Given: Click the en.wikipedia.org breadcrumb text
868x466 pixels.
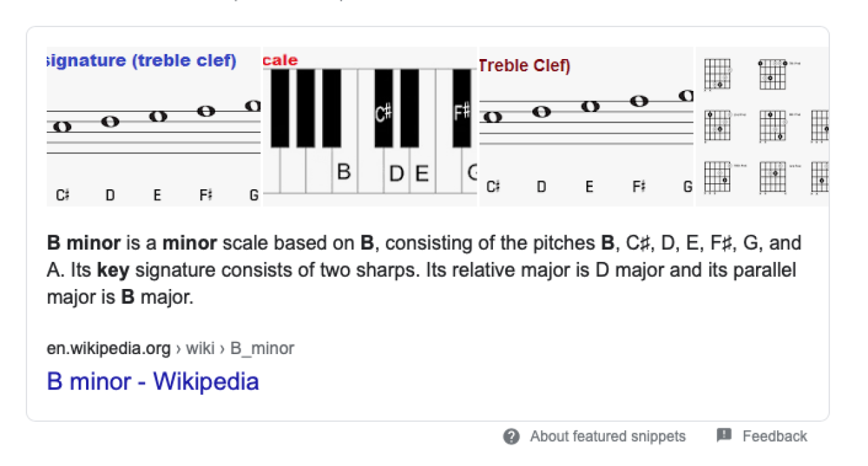Looking at the screenshot, I should click(108, 349).
